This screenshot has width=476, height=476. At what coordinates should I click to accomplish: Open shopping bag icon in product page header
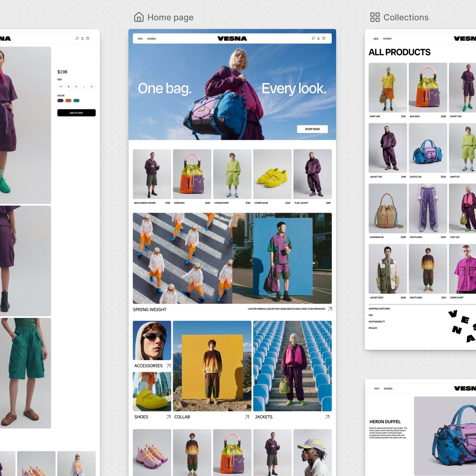87,38
